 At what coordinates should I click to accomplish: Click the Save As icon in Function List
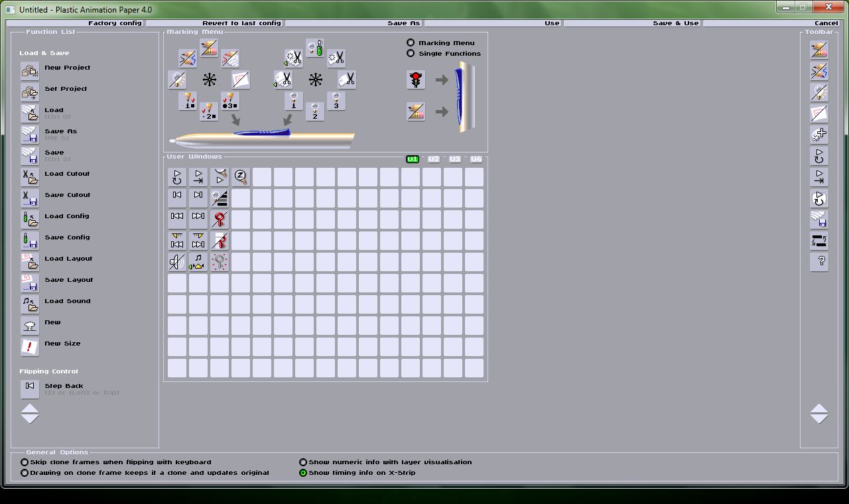click(30, 135)
